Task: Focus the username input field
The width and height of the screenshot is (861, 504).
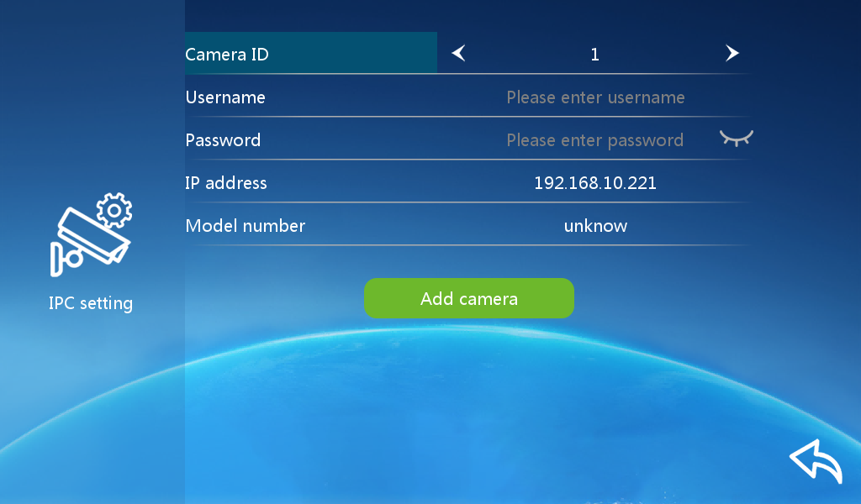Action: click(595, 97)
